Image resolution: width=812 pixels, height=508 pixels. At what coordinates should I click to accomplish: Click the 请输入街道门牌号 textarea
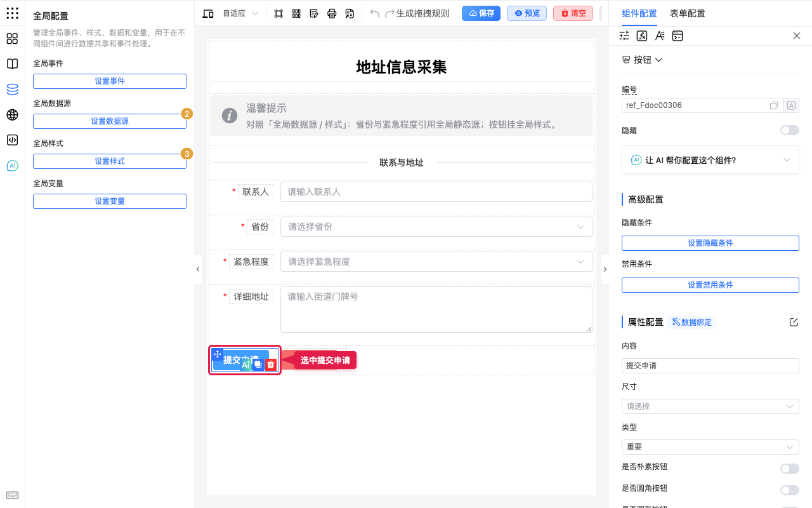pos(436,309)
